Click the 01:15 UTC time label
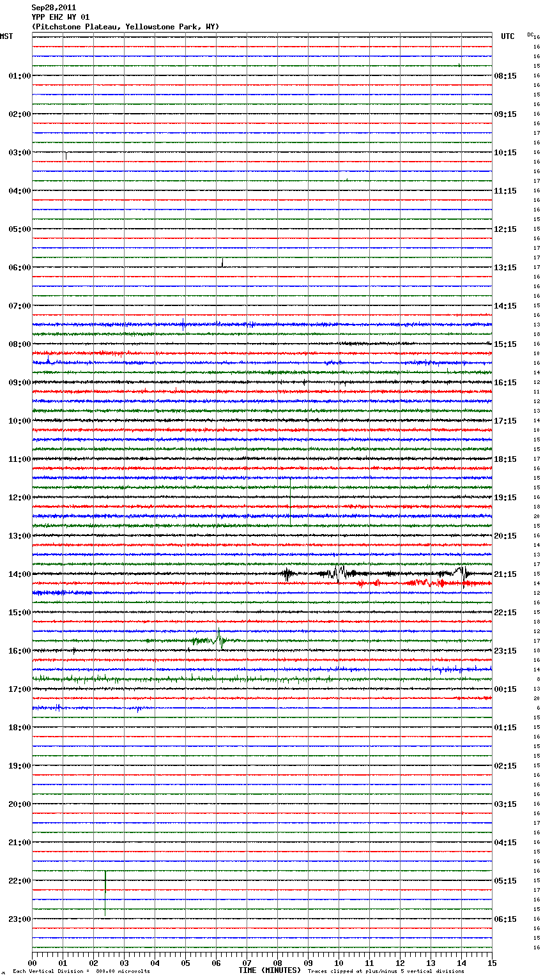Viewport: 543px width, 980px height. (x=505, y=728)
